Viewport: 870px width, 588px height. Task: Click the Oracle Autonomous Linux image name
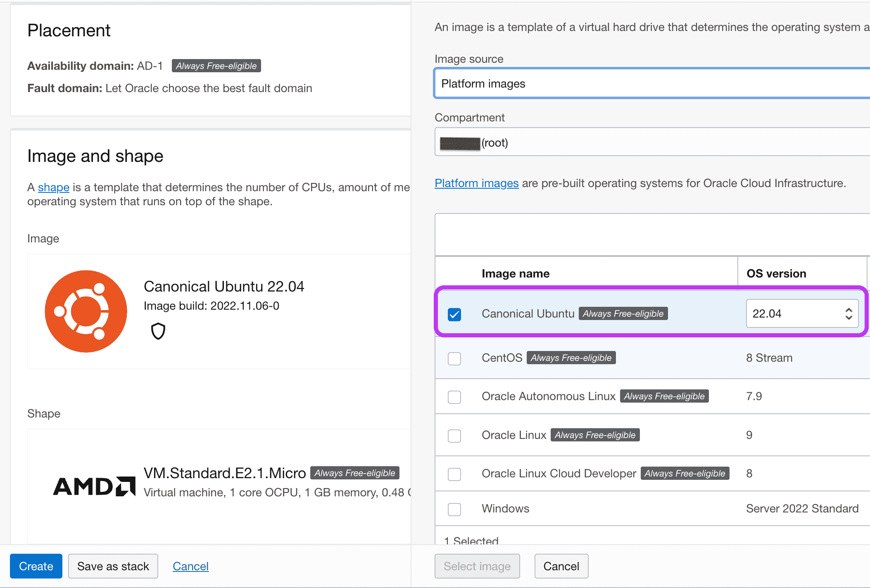coord(549,396)
